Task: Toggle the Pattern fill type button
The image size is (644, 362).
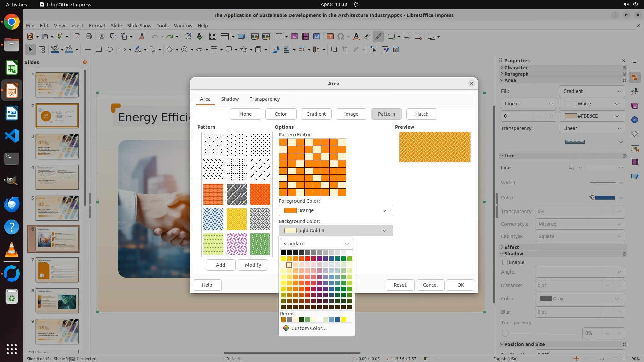Action: pos(386,114)
